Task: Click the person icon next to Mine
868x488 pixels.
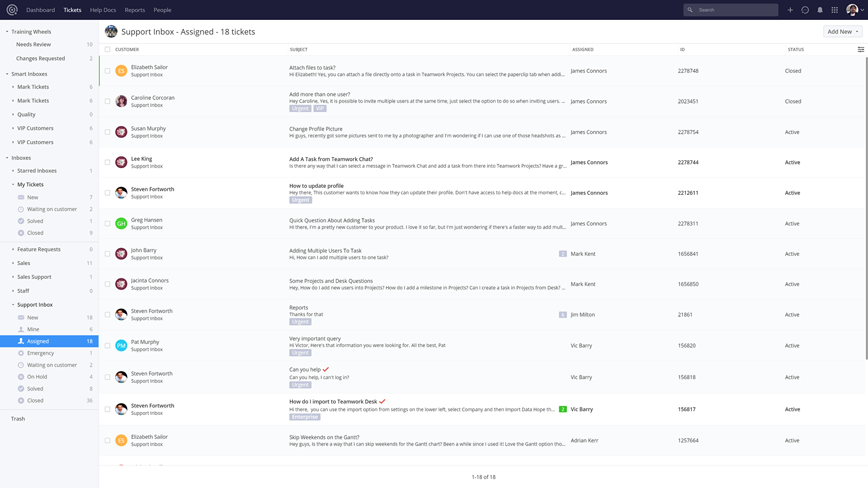Action: [21, 329]
